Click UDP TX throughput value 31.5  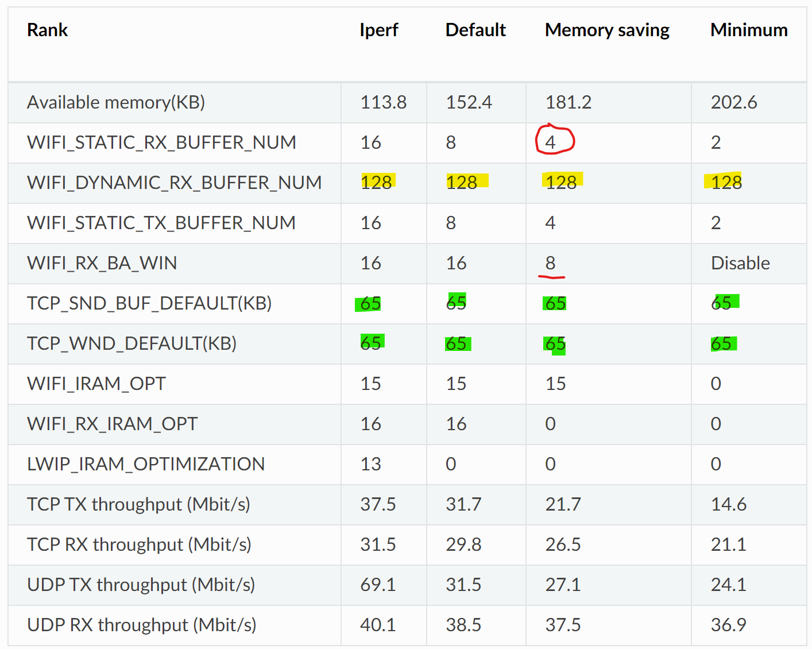point(463,585)
